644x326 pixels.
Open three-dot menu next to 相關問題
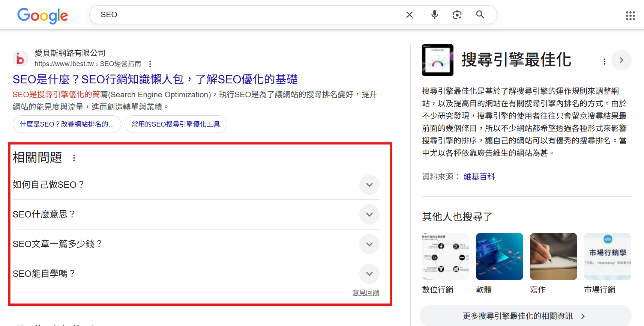pyautogui.click(x=74, y=158)
